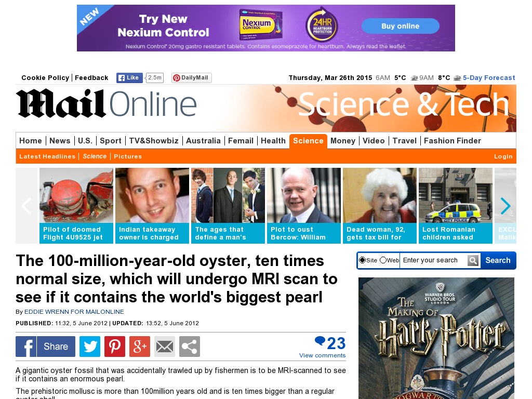Viewport: 532px width, 399px height.
Task: Click the Facebook Like button
Action: point(129,78)
